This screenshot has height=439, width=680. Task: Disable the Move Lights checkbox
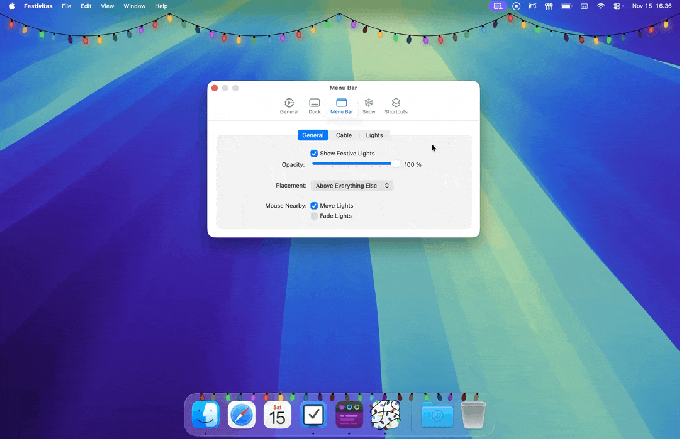(314, 205)
